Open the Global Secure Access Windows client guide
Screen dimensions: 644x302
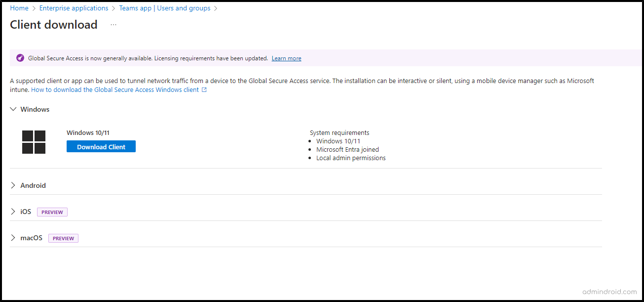click(x=114, y=89)
